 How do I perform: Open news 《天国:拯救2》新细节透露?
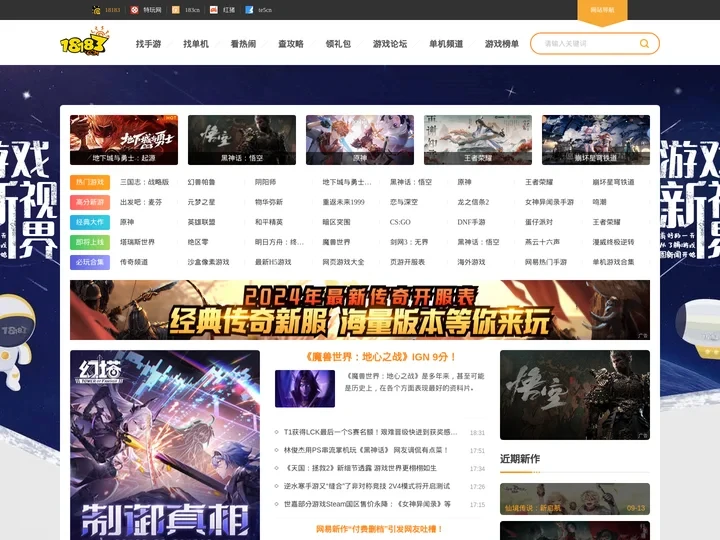(x=360, y=468)
